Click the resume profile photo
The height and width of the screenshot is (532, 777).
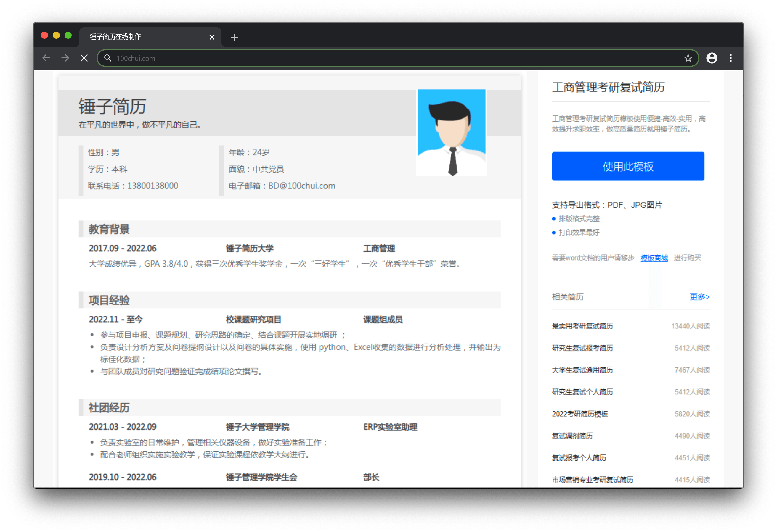tap(451, 132)
